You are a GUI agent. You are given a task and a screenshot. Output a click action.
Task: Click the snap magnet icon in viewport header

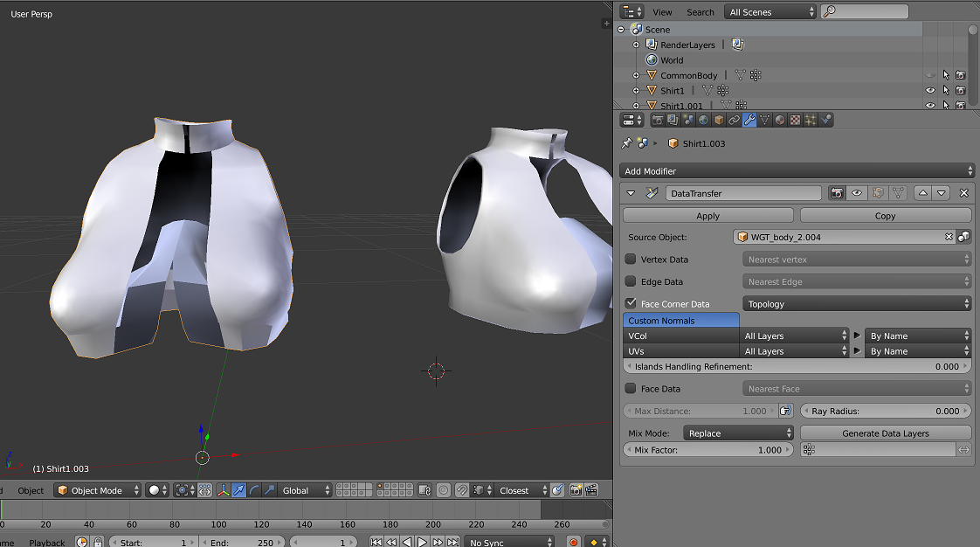click(x=462, y=491)
